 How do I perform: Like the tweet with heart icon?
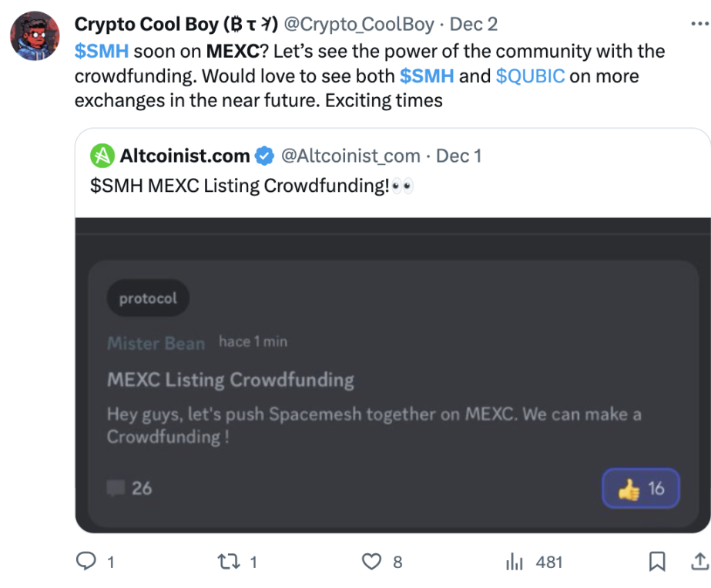tap(372, 562)
